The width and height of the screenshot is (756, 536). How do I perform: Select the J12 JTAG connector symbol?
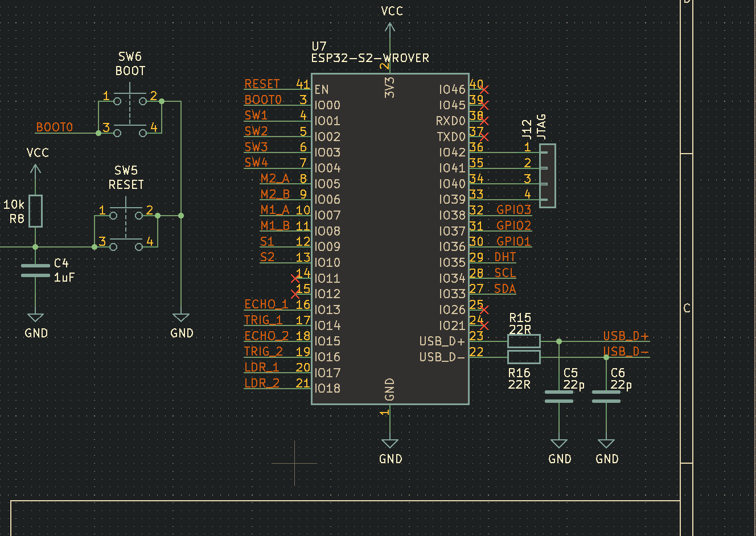(x=548, y=175)
